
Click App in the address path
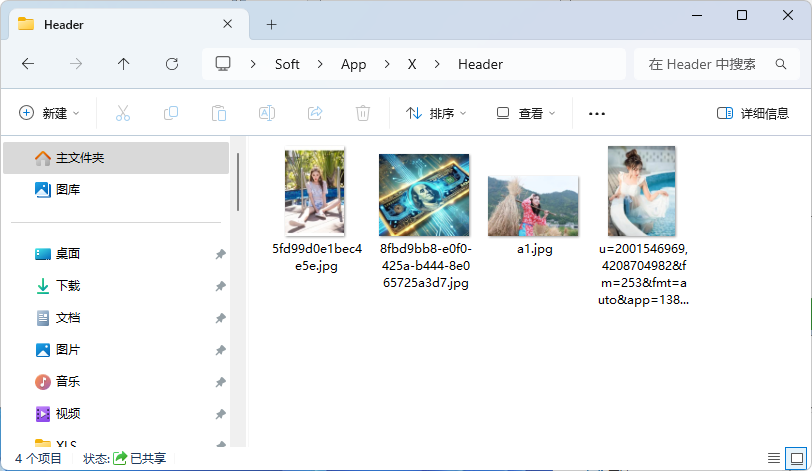[x=354, y=64]
